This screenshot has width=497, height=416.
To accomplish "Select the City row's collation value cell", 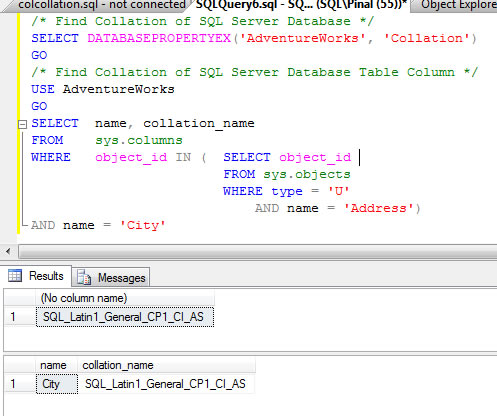I will (x=166, y=384).
